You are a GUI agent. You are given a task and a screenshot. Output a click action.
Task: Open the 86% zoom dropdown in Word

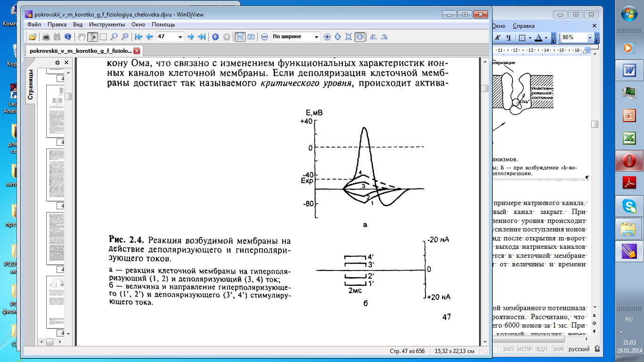pos(590,38)
